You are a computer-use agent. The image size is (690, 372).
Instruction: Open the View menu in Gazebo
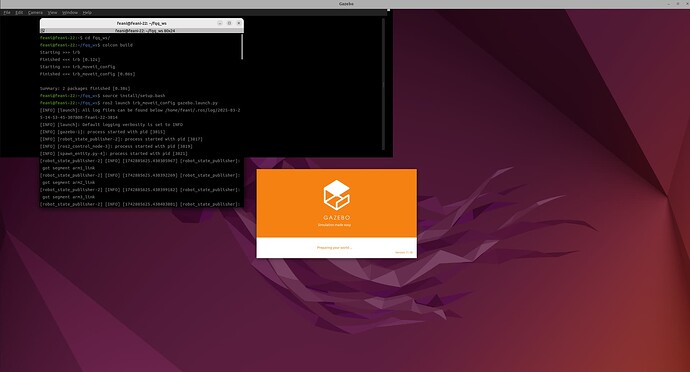(x=52, y=12)
